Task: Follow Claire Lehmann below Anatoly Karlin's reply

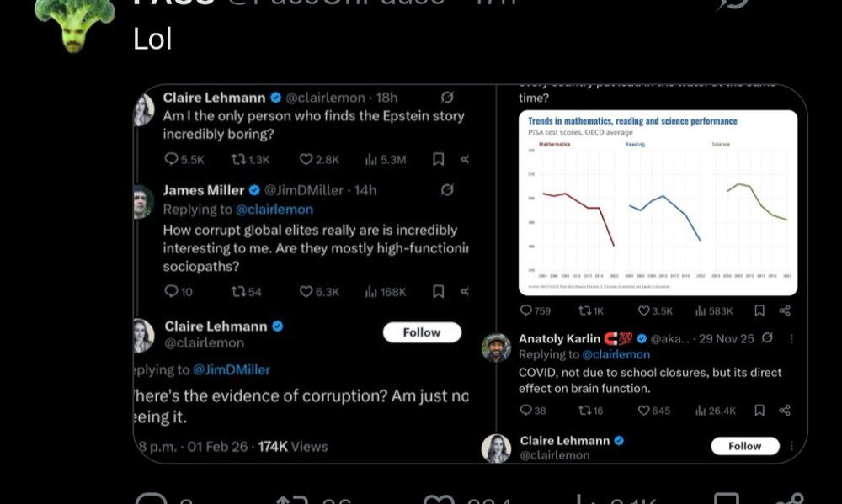Action: (x=744, y=446)
